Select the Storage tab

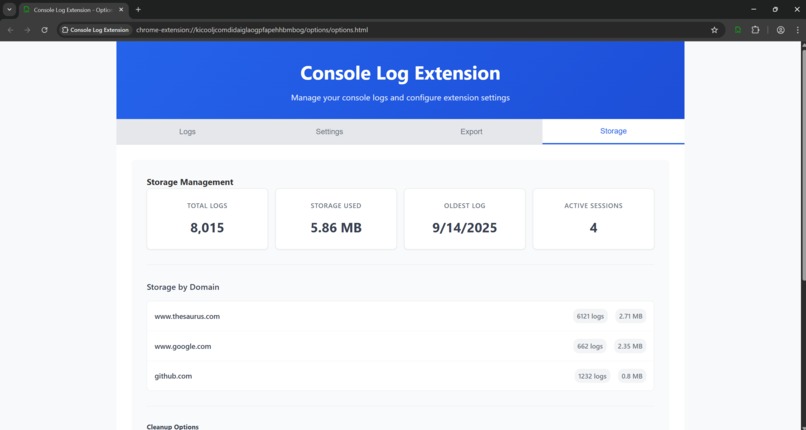(x=613, y=132)
